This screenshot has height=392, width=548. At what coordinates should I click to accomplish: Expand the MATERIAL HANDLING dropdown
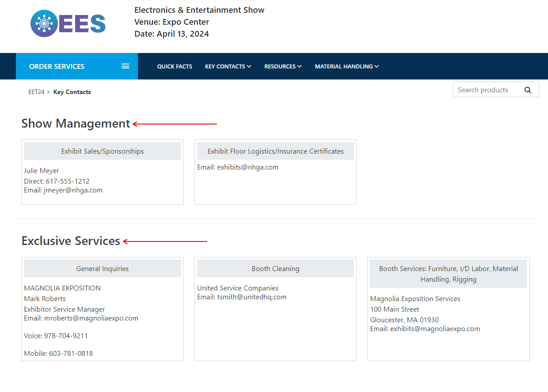click(x=346, y=66)
